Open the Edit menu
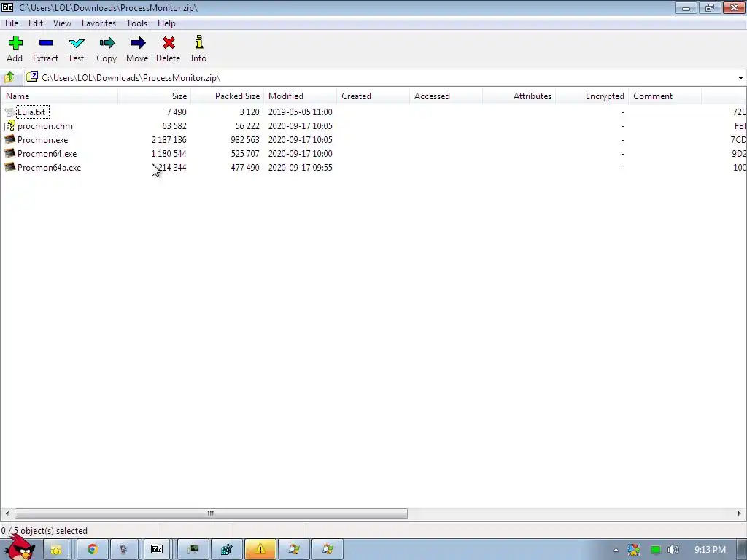 coord(36,23)
